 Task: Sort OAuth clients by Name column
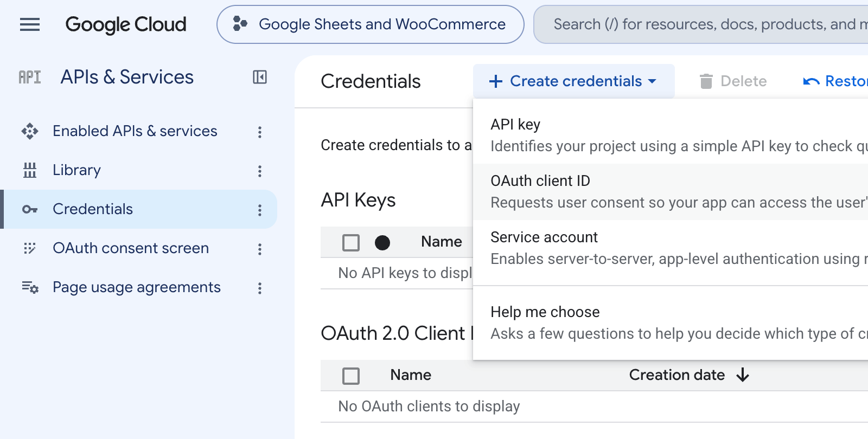[411, 375]
